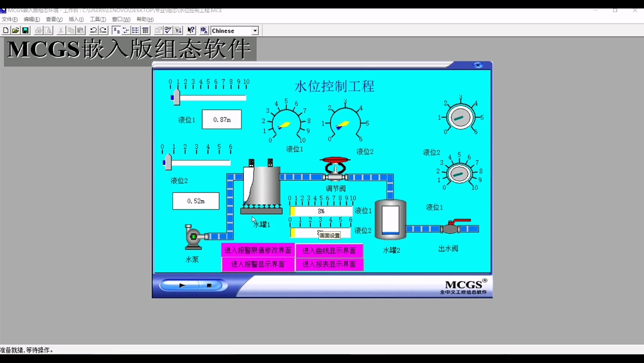Click the 液位2 dial gauge beside 液位1 gauge
The height and width of the screenshot is (363, 644).
click(x=345, y=121)
